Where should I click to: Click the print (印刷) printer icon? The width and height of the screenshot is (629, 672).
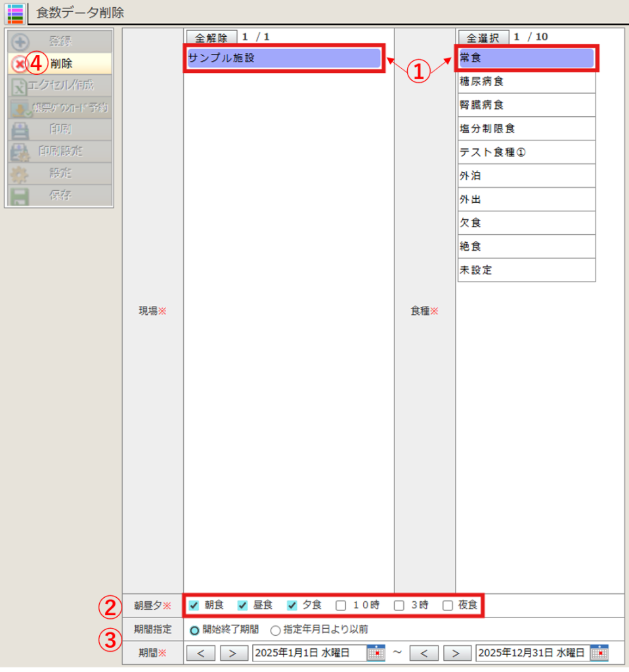click(x=20, y=129)
